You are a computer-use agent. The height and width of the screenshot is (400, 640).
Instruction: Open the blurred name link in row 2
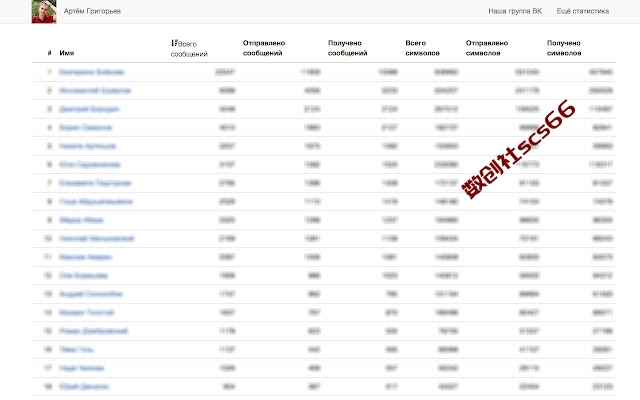(x=95, y=91)
